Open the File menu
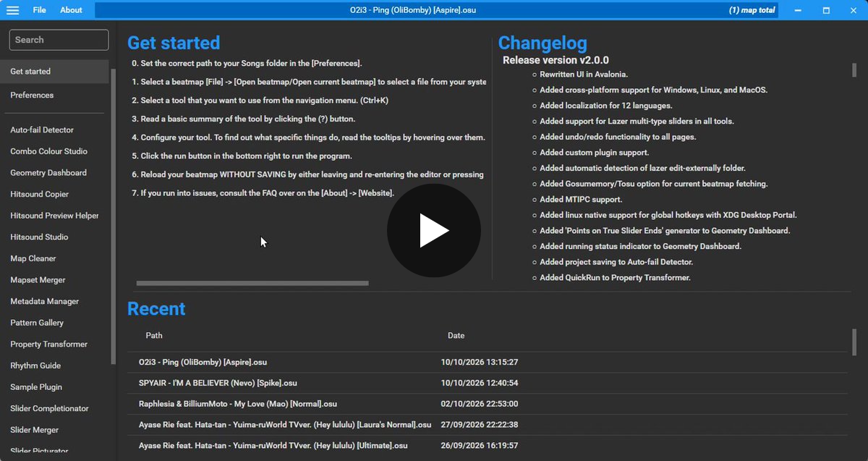868x461 pixels. [39, 10]
